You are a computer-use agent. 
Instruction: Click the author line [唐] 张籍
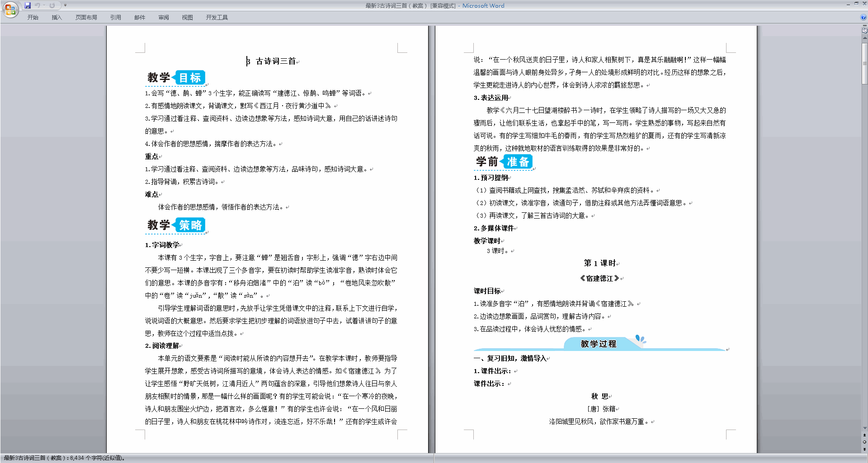[x=601, y=409]
